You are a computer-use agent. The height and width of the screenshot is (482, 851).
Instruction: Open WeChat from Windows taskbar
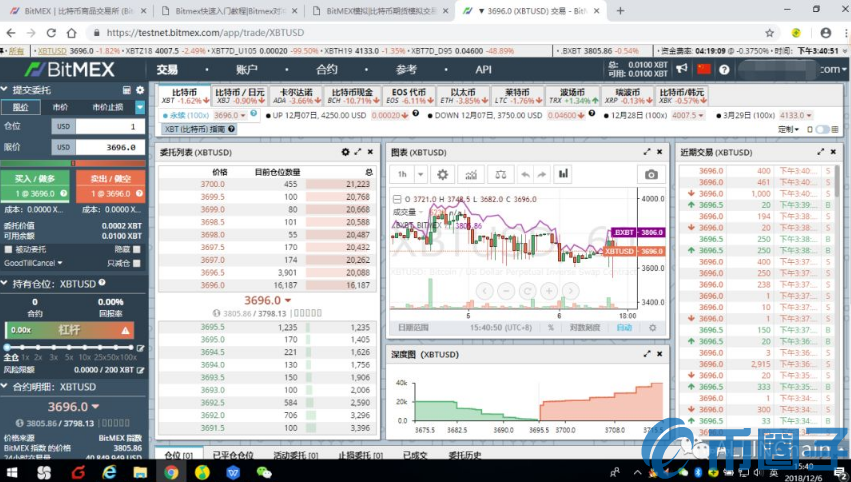264,472
